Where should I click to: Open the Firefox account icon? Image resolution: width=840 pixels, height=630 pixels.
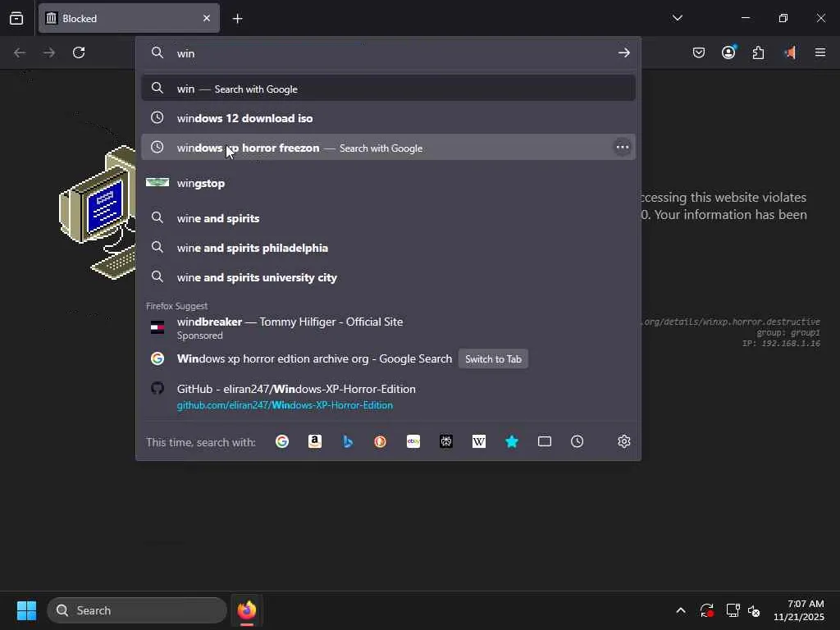click(x=728, y=52)
